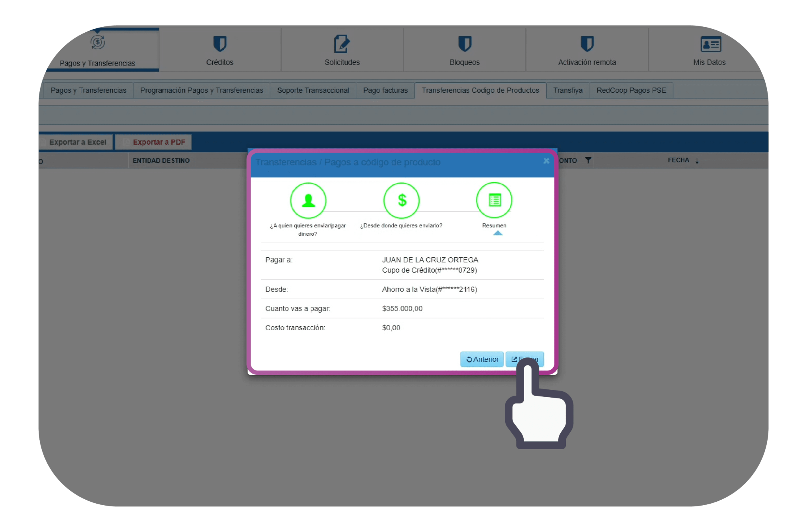Image resolution: width=807 pixels, height=532 pixels.
Task: Click the Créditos shield icon
Action: [219, 44]
